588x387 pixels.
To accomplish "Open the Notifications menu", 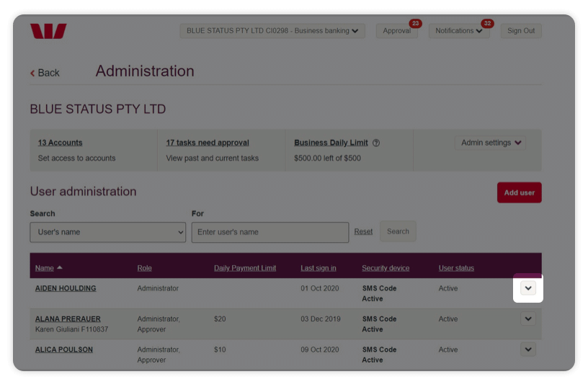I will (x=458, y=31).
